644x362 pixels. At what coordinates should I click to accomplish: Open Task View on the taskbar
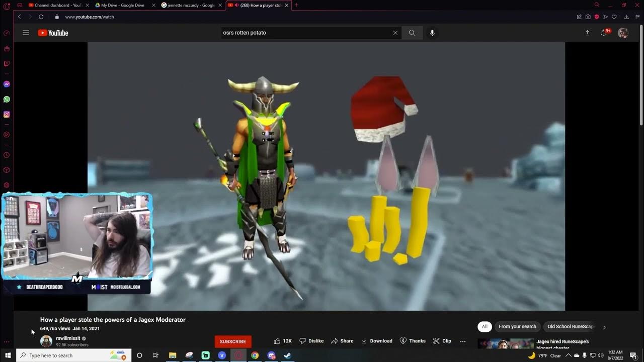pos(155,355)
